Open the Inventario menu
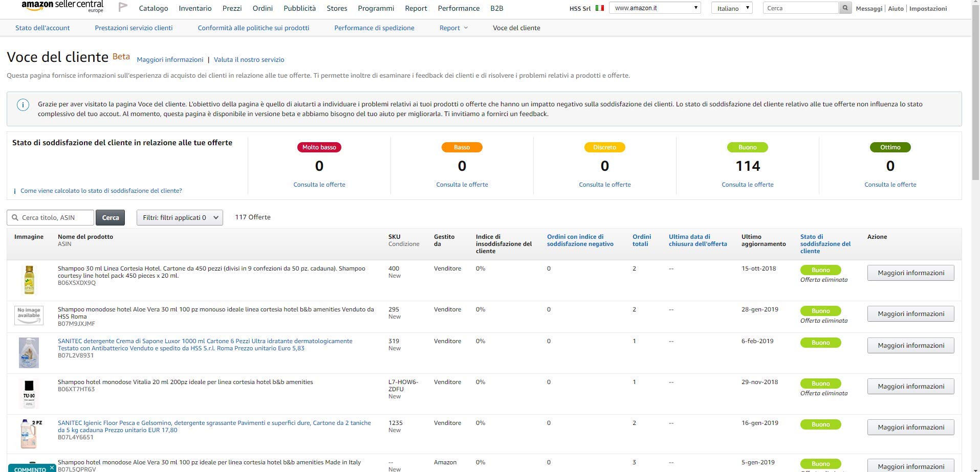The image size is (980, 472). (x=195, y=8)
